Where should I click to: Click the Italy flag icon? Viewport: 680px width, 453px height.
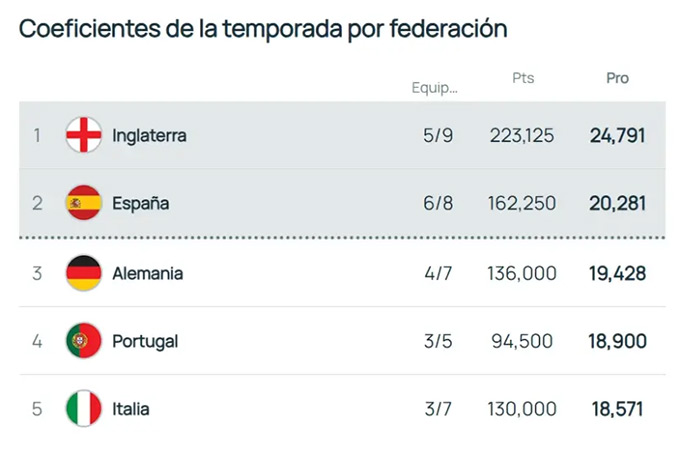tap(83, 408)
